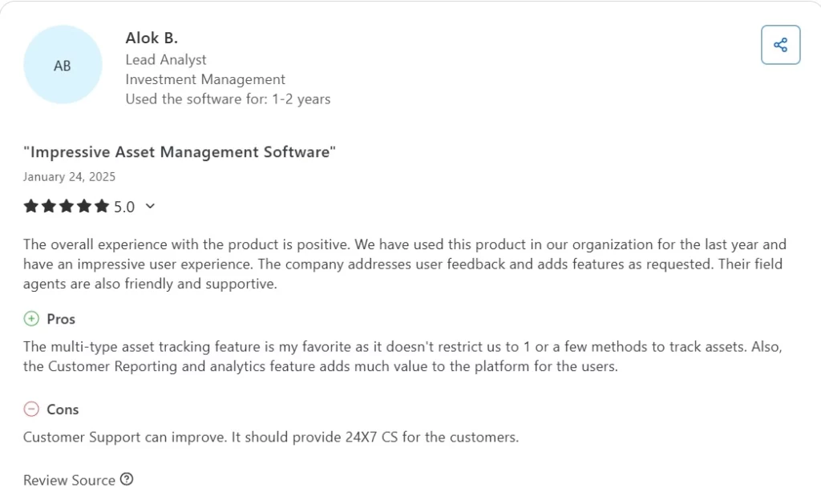Click the Investment Management industry text
Screen dimensions: 821x504
(205, 79)
